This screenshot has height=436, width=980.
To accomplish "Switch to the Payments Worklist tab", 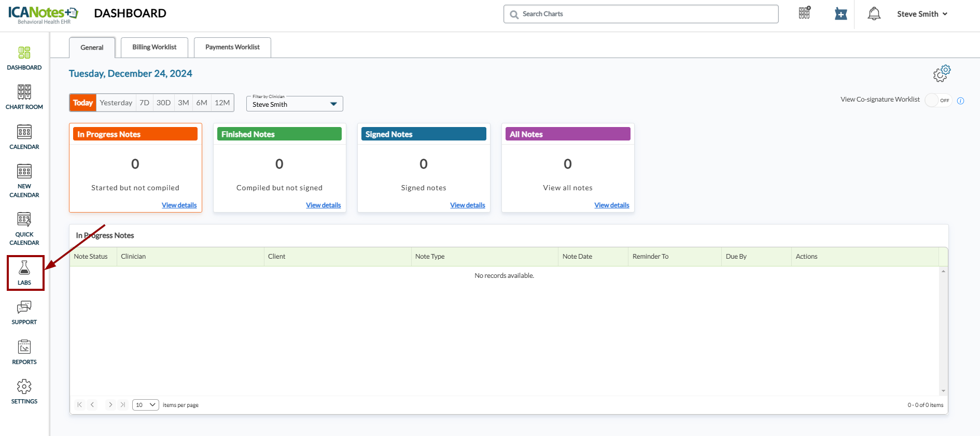I will [232, 47].
